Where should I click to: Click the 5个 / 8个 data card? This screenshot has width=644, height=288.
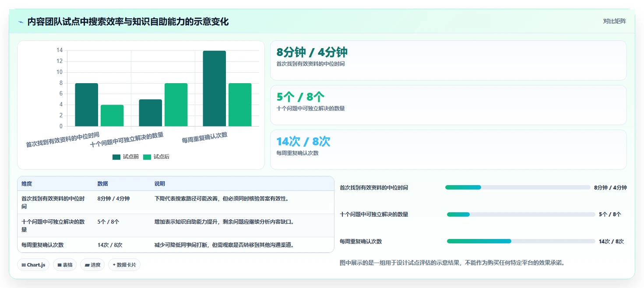[x=448, y=105]
